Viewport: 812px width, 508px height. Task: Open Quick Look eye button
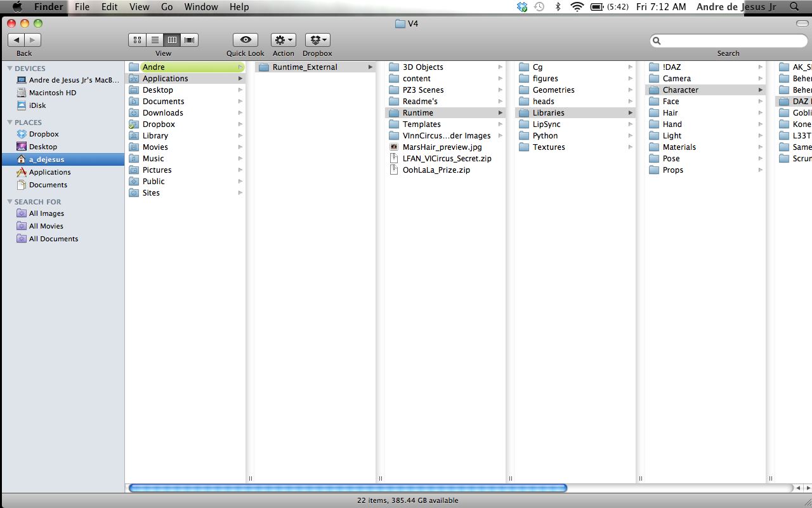[246, 40]
